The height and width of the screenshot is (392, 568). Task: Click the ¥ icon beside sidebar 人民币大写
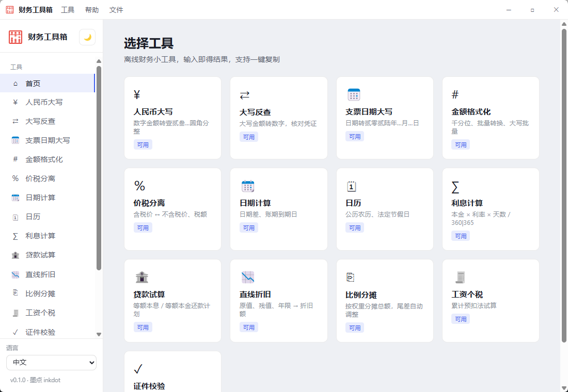click(15, 103)
